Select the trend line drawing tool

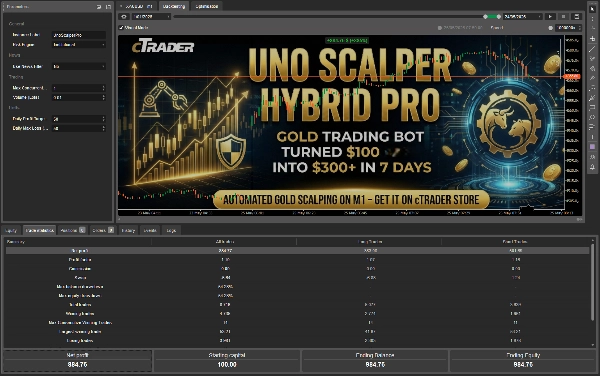592,49
